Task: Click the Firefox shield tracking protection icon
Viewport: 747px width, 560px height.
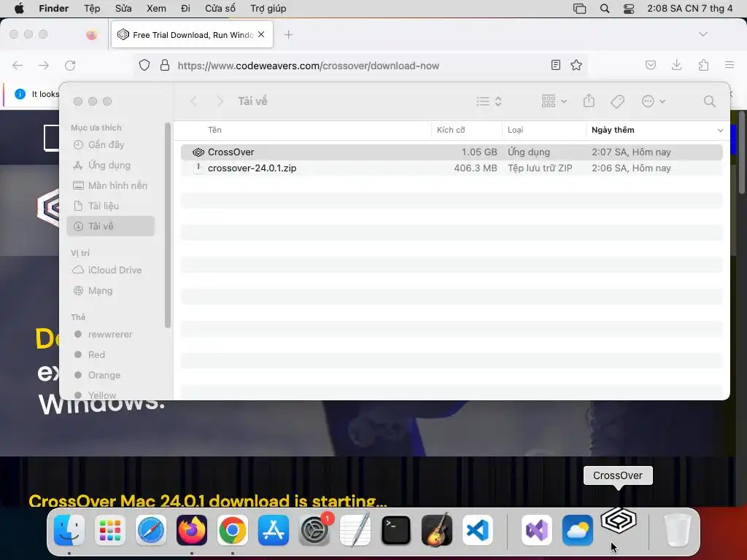Action: click(x=144, y=65)
